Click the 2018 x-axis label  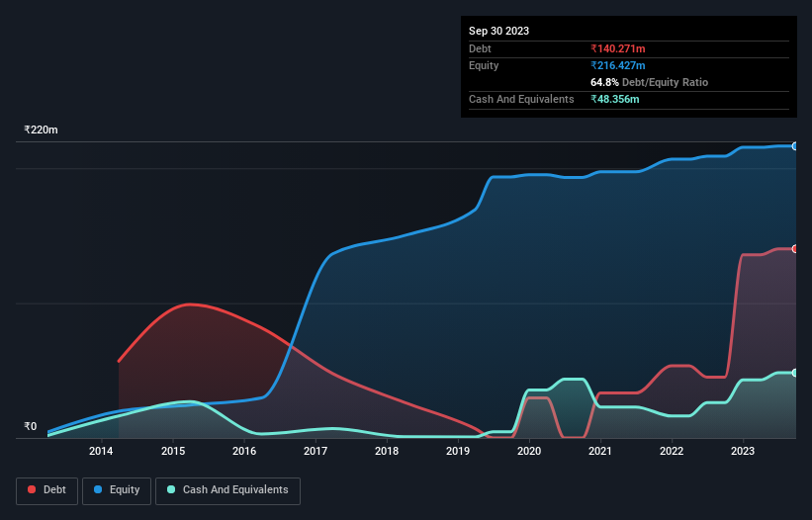387,451
